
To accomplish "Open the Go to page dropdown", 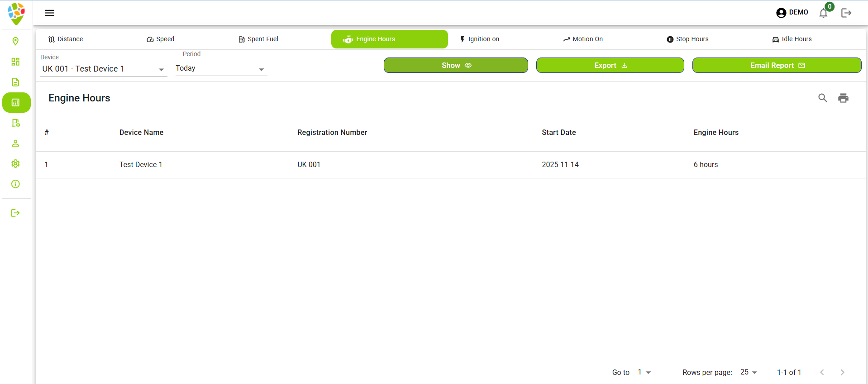I will point(644,372).
